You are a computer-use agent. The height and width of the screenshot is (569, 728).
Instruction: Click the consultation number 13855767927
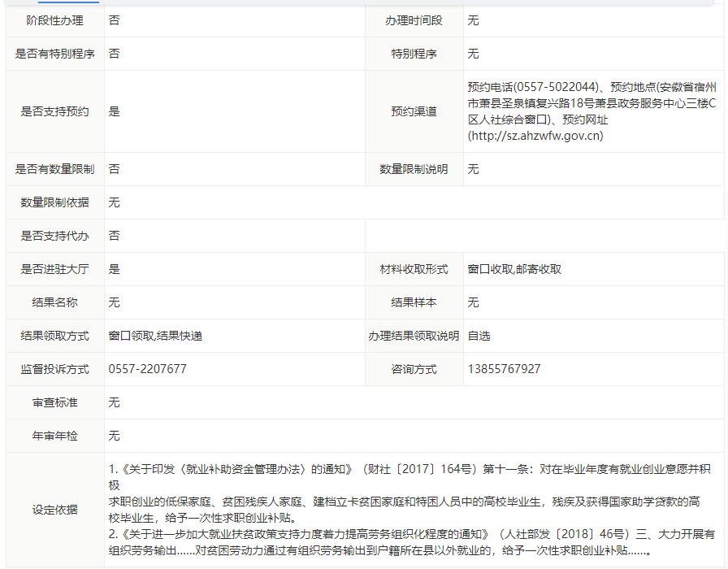(x=504, y=369)
